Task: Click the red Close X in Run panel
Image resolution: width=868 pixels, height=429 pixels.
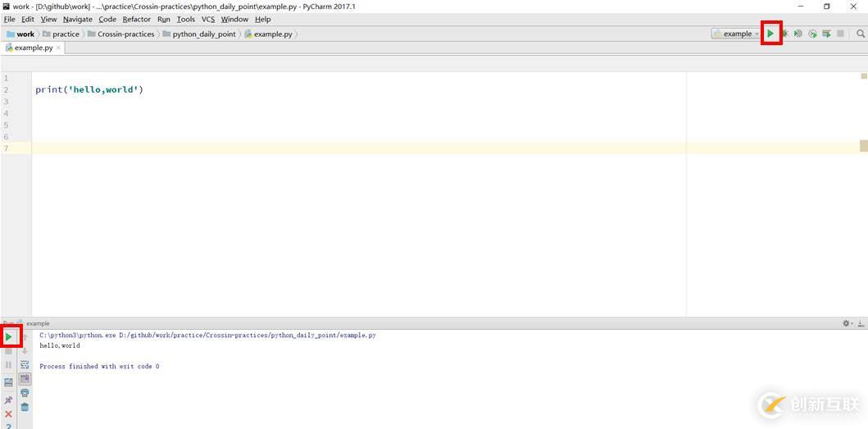Action: click(x=9, y=414)
